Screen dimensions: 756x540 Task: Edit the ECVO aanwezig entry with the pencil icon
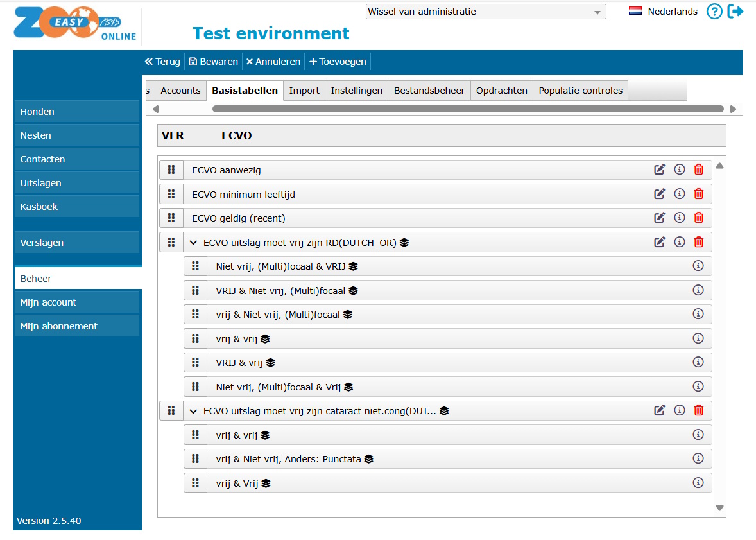tap(659, 170)
